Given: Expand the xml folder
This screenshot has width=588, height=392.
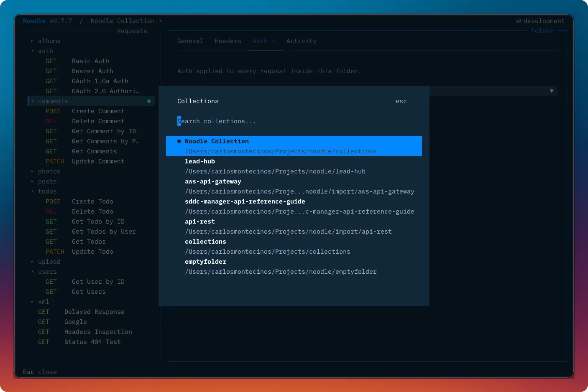Looking at the screenshot, I should point(32,302).
